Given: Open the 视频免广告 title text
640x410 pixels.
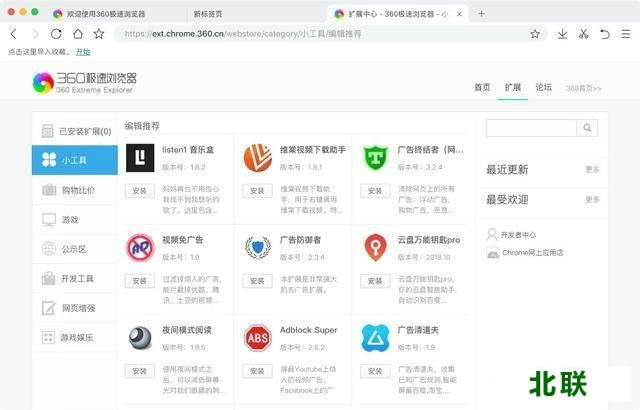Looking at the screenshot, I should 182,240.
